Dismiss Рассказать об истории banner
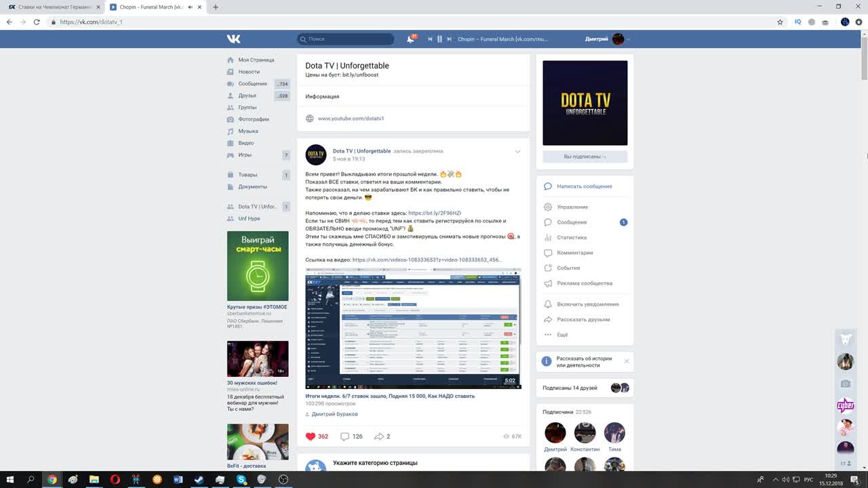This screenshot has height=488, width=868. 627,361
